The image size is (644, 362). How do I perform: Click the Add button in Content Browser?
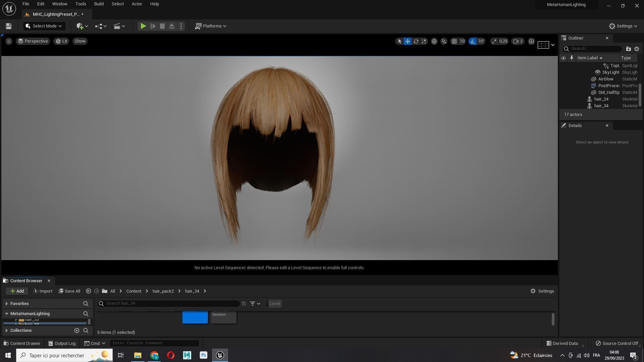coord(17,291)
